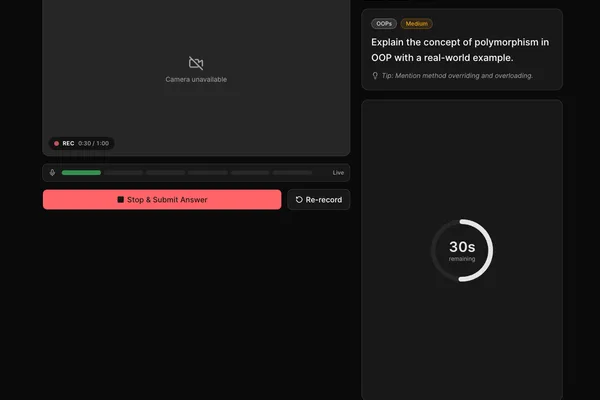600x400 pixels.
Task: Click the microphone icon in audio bar
Action: point(52,173)
